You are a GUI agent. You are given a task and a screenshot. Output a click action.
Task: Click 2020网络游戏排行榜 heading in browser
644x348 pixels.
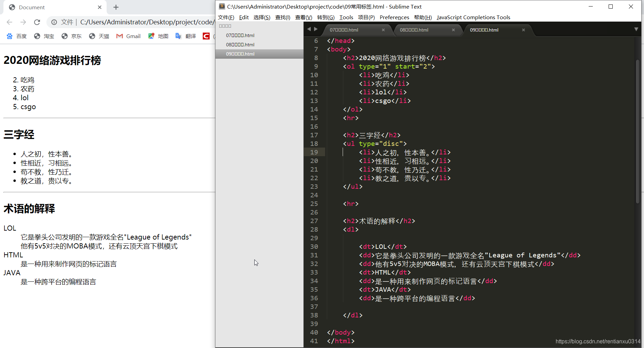click(52, 60)
